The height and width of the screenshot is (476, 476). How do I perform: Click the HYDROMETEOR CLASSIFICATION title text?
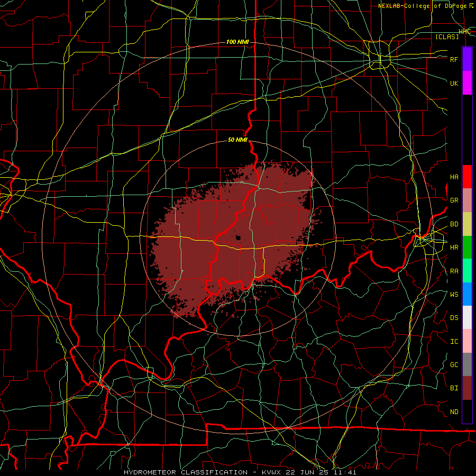(x=186, y=472)
